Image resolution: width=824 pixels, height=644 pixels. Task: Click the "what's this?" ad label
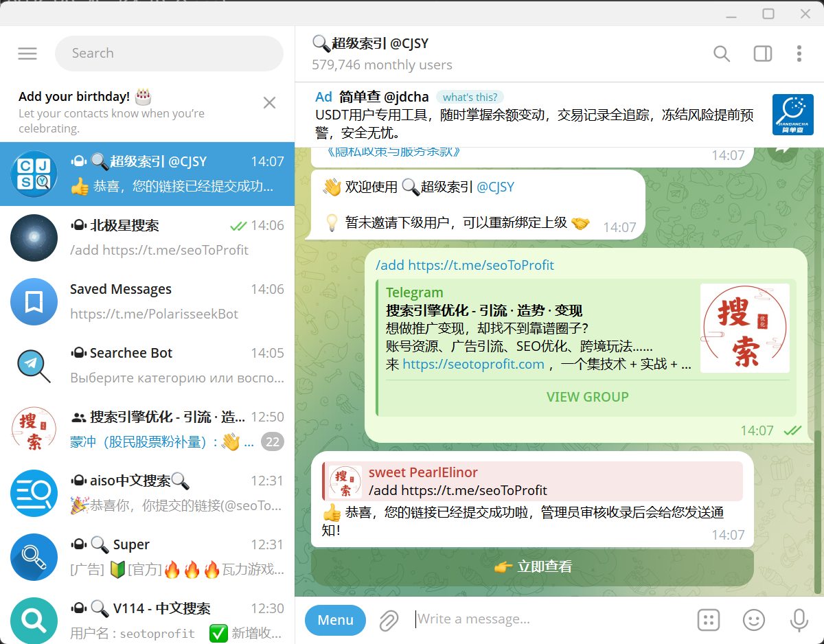point(470,97)
